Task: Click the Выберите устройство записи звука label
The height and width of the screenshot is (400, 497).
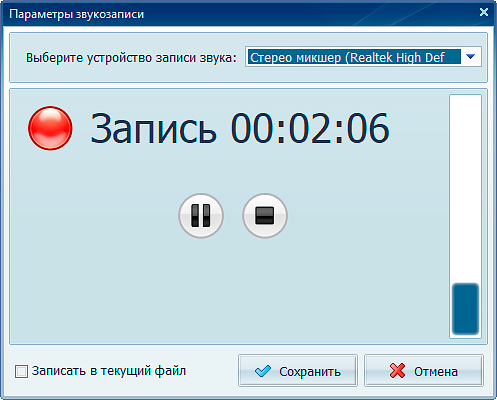Action: point(131,58)
